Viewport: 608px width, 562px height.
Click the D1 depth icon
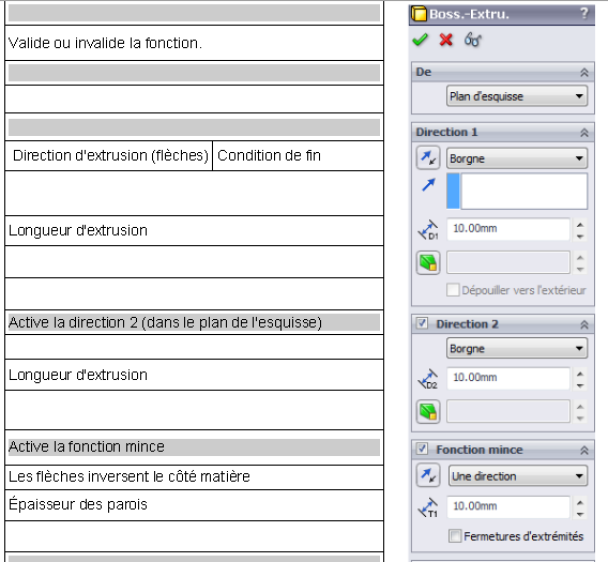coord(428,230)
